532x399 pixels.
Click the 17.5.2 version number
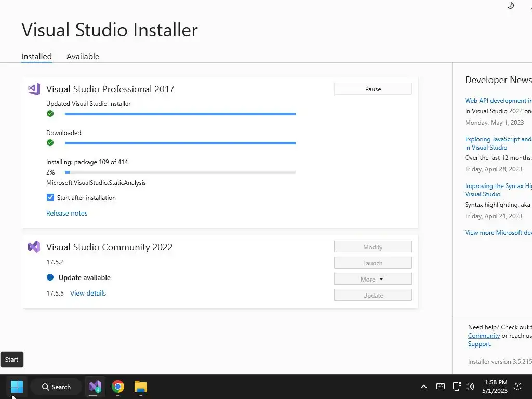tap(55, 262)
